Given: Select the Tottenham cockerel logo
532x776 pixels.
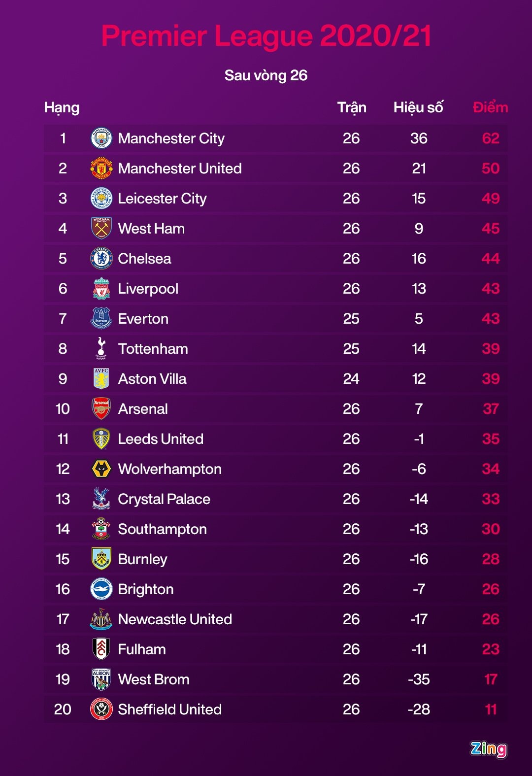Looking at the screenshot, I should coord(101,349).
